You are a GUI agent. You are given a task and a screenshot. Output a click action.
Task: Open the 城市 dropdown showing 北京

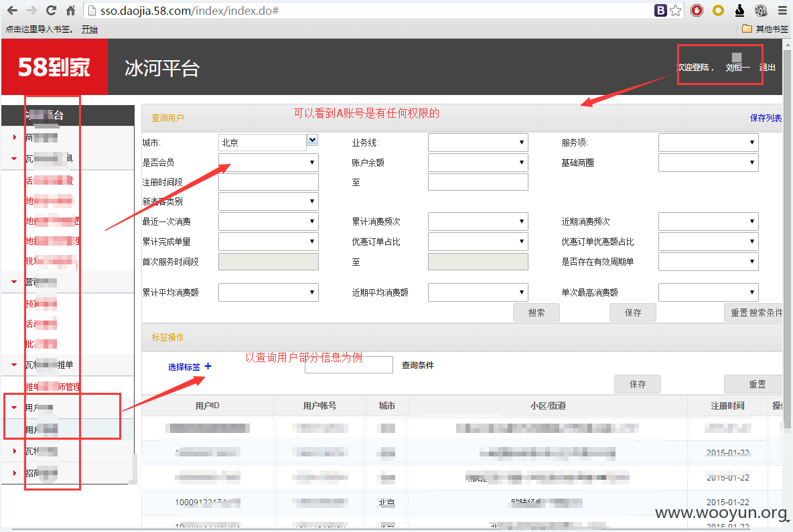(268, 143)
